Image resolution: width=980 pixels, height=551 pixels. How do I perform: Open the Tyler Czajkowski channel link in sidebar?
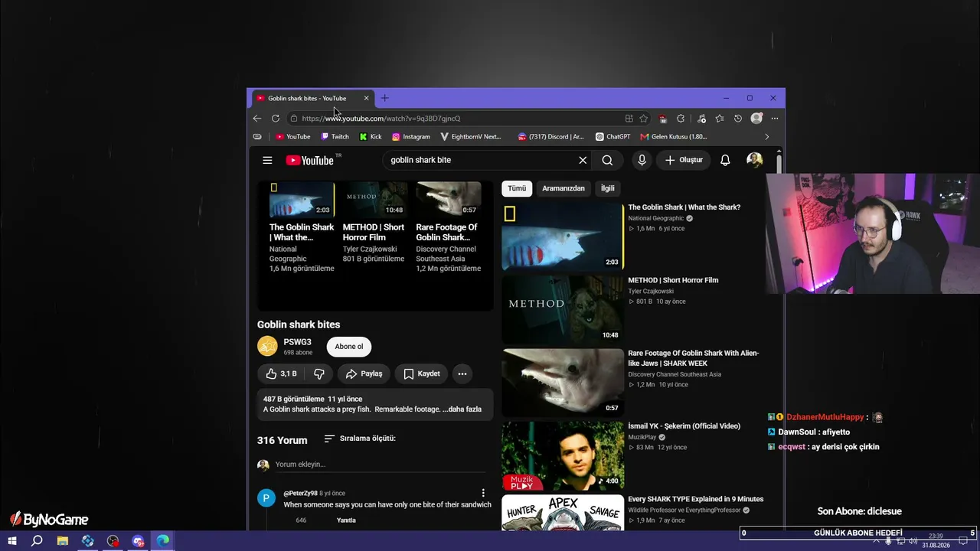651,292
